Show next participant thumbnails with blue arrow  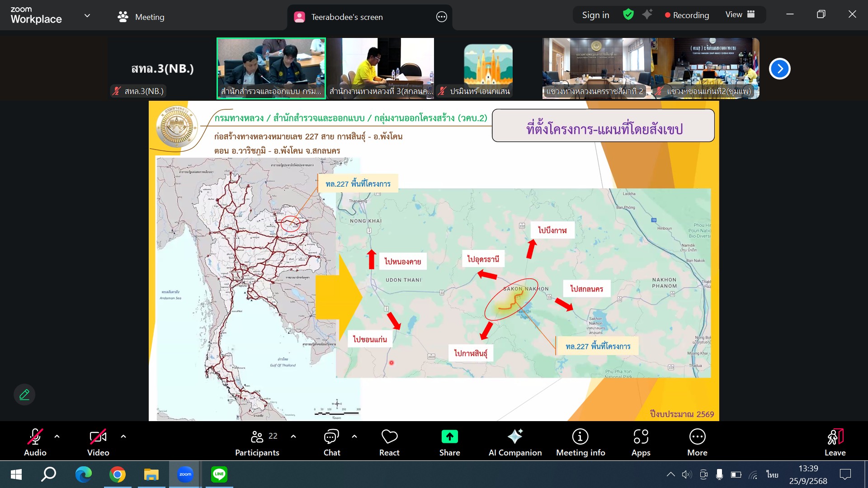779,69
